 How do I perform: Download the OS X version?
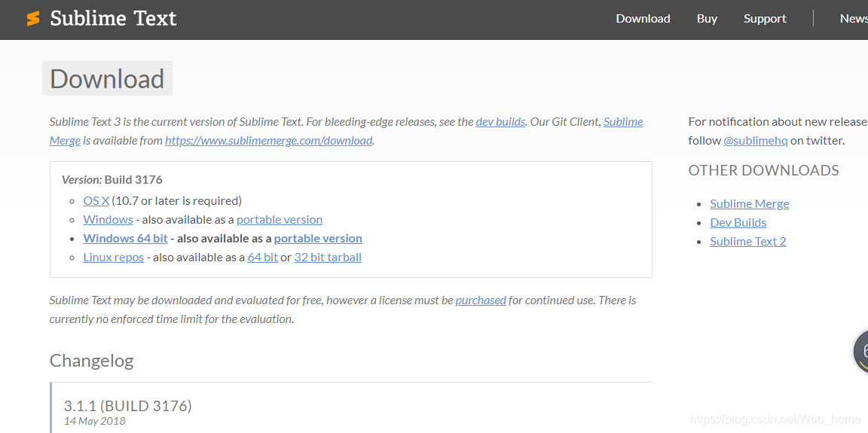tap(96, 201)
